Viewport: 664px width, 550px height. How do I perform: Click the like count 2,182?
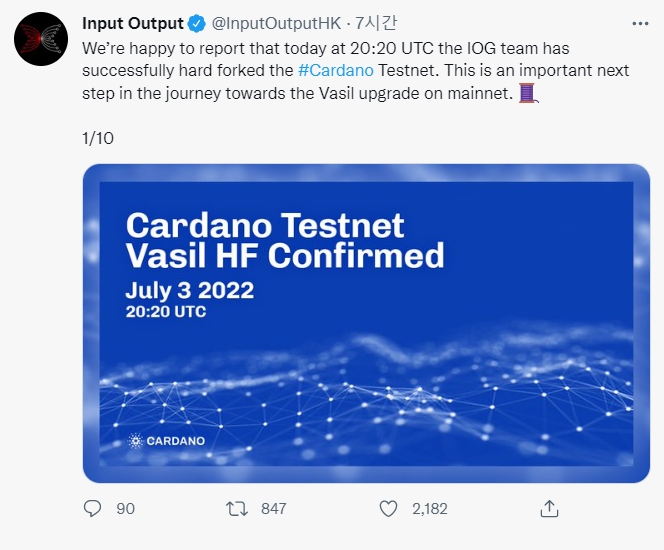(x=430, y=509)
